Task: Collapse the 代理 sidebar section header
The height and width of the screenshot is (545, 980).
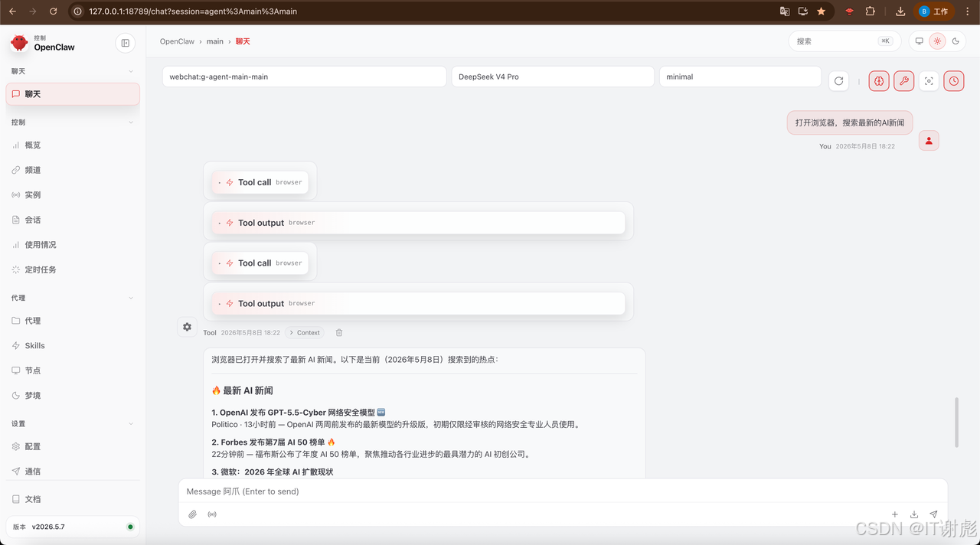Action: coord(73,298)
